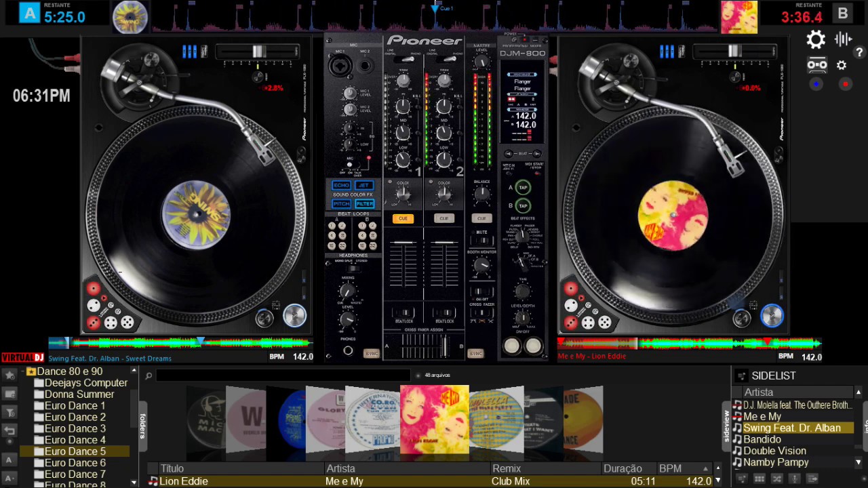Click left deck cue button near play

coord(264,317)
